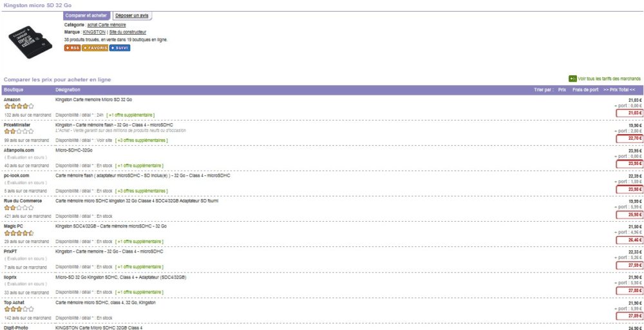Visit the Site du constructeur link
This screenshot has width=644, height=330.
(x=128, y=32)
